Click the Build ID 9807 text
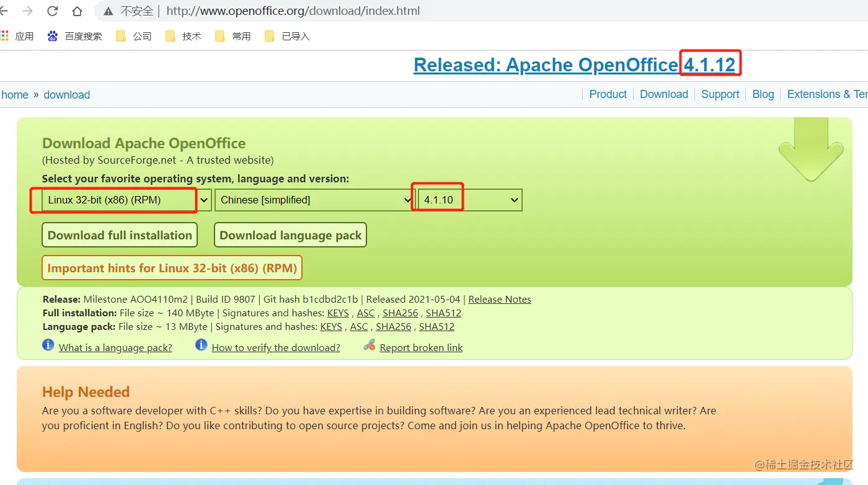This screenshot has width=868, height=485. pyautogui.click(x=224, y=300)
